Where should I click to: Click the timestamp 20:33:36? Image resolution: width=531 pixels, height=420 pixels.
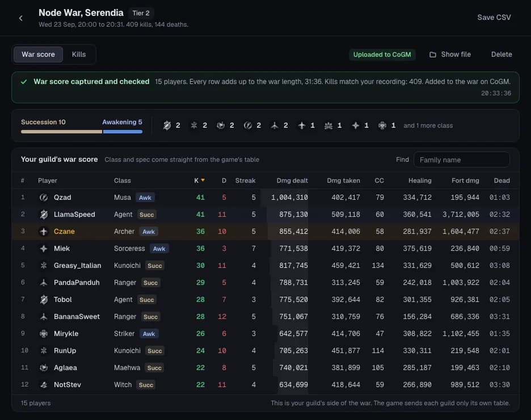[x=496, y=93]
